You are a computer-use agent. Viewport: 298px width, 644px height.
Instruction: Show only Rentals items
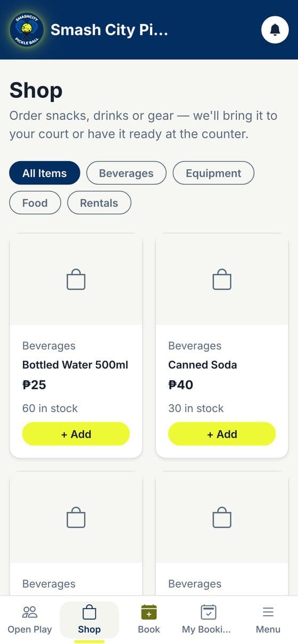pos(99,203)
